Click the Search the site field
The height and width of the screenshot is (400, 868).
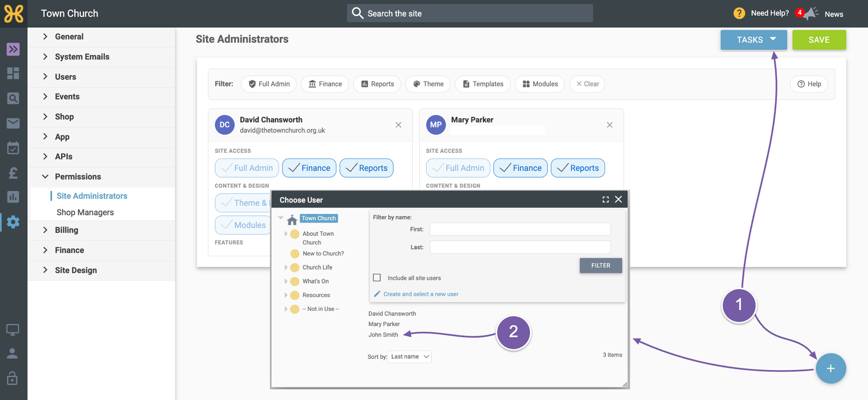point(470,13)
